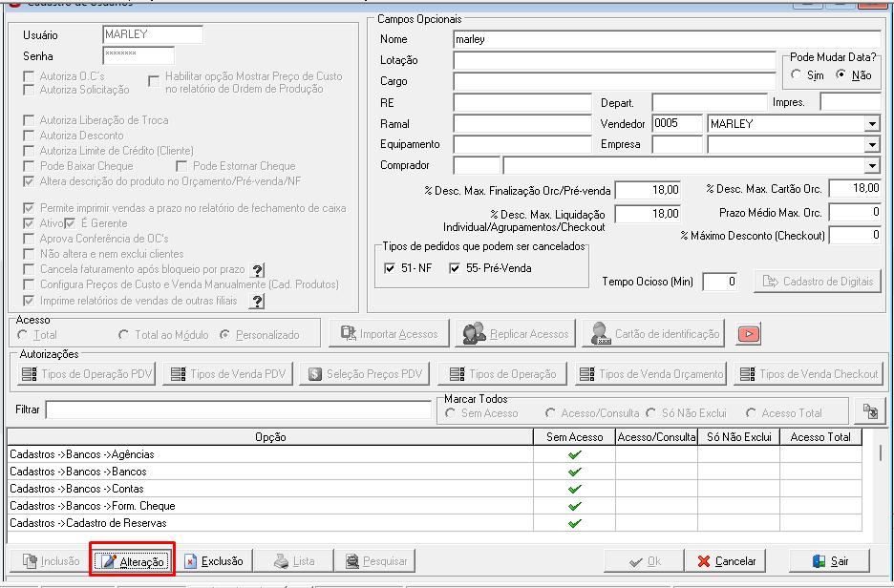Click checkmark in Cadastros Bancos Agências row

click(x=575, y=454)
